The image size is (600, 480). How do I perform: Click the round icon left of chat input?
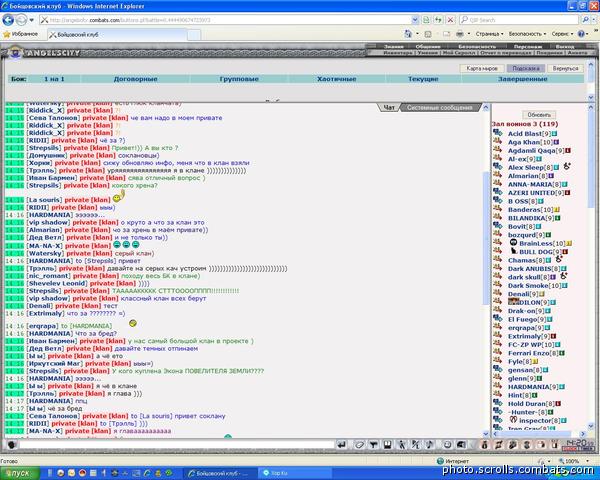(11, 445)
